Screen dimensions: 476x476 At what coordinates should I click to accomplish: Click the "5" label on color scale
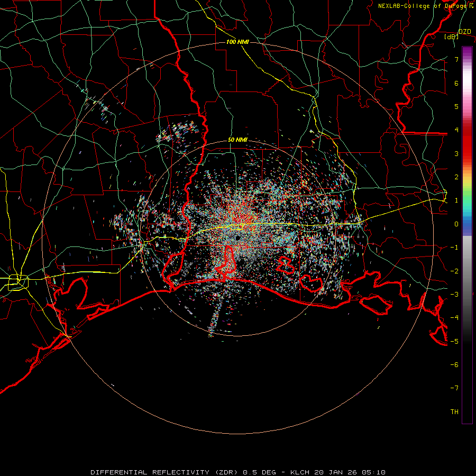456,106
